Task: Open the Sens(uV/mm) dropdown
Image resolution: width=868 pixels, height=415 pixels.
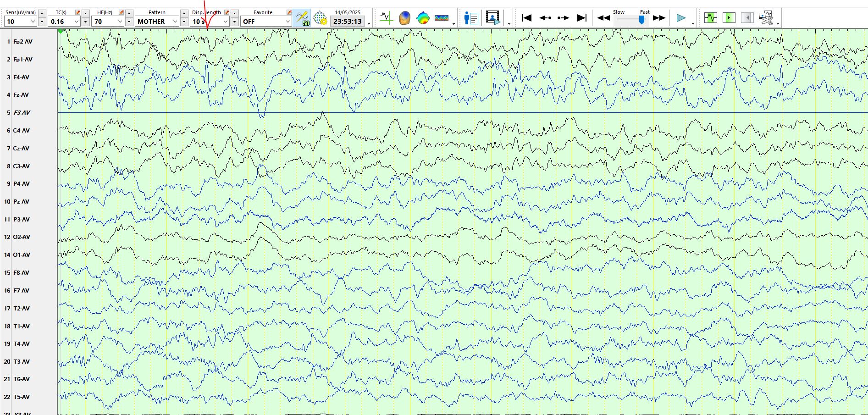Action: pyautogui.click(x=33, y=22)
